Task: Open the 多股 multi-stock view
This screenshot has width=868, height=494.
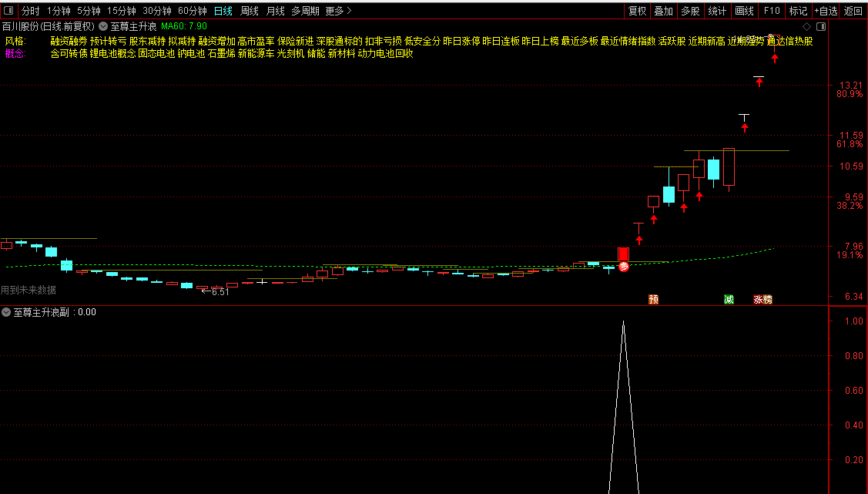Action: [x=690, y=11]
